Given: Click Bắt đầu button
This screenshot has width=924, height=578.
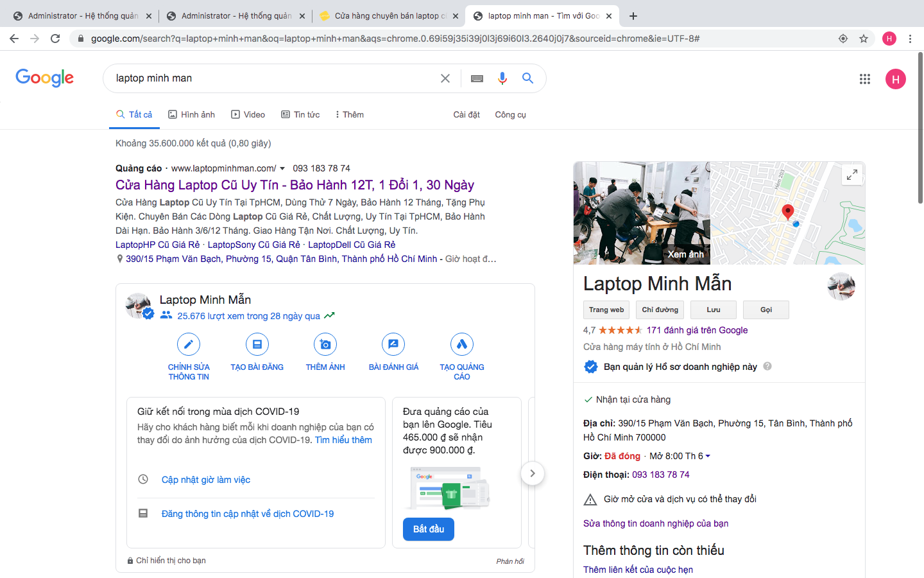Looking at the screenshot, I should coord(429,529).
